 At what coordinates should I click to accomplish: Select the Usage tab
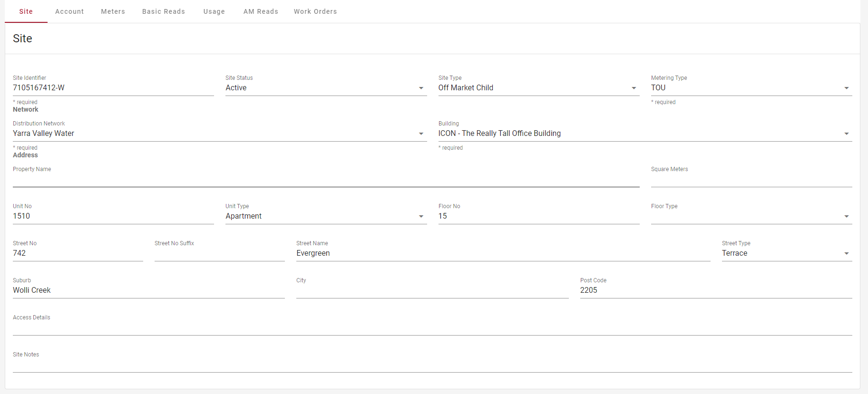[214, 11]
